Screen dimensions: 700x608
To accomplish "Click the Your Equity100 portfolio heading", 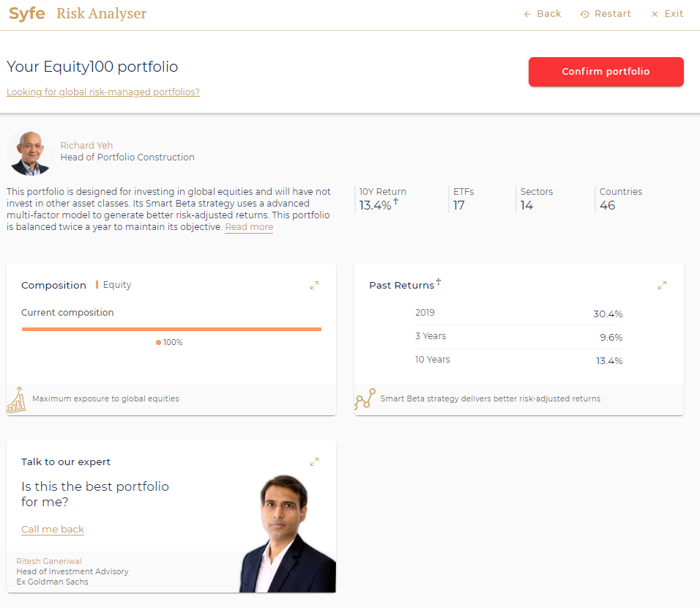I will (92, 67).
